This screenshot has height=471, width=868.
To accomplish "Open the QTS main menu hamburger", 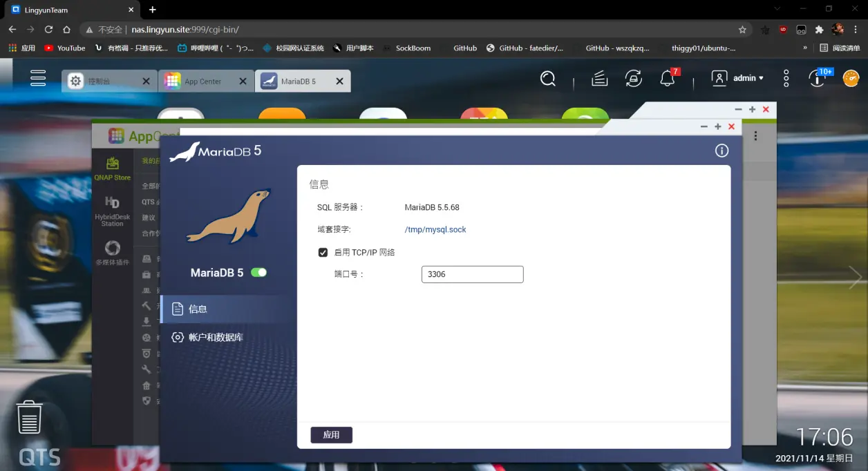I will point(38,78).
